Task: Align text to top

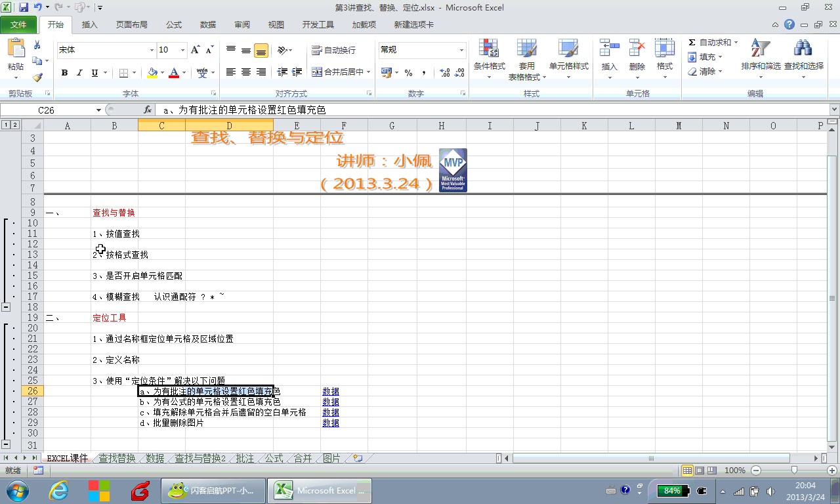Action: pyautogui.click(x=231, y=50)
